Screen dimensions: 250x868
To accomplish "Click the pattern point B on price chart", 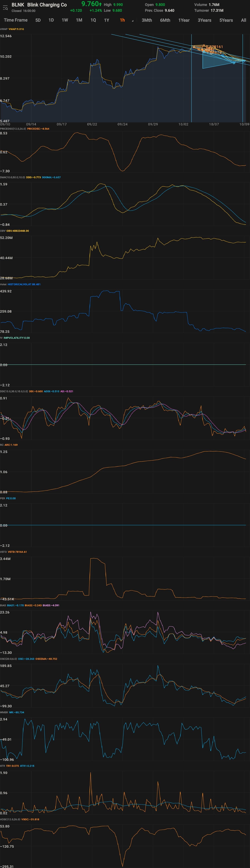I will coord(234,63).
